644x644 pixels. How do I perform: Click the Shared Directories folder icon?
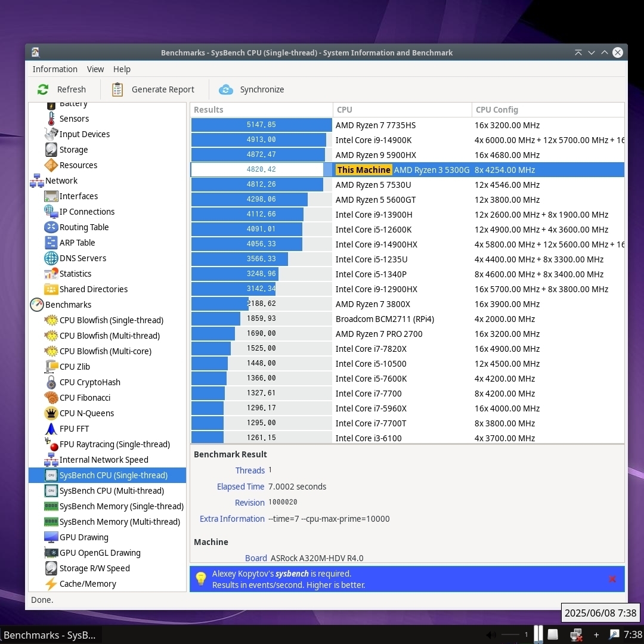51,289
